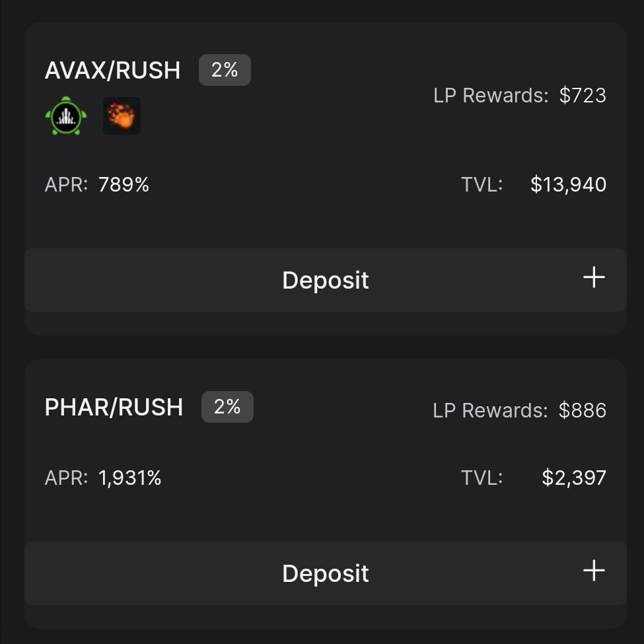Click the LP Rewards label in AVAX/RUSH card
The width and height of the screenshot is (644, 644).
click(491, 95)
